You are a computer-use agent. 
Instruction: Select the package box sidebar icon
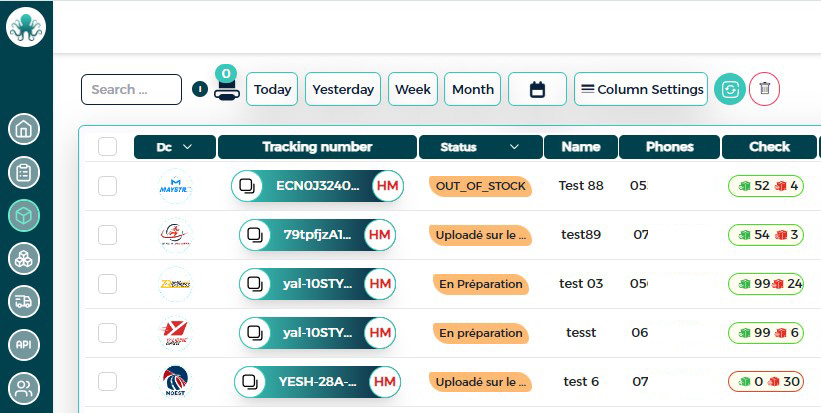[x=23, y=215]
